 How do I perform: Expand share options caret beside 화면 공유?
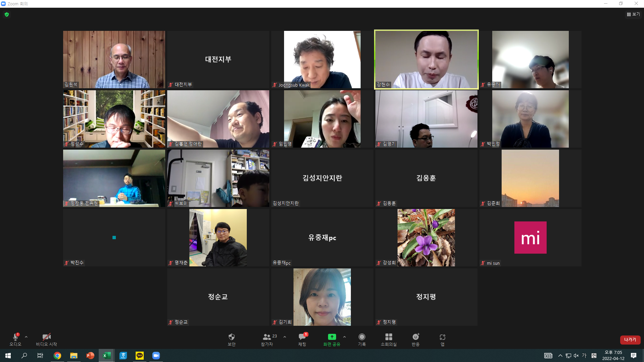point(344,337)
